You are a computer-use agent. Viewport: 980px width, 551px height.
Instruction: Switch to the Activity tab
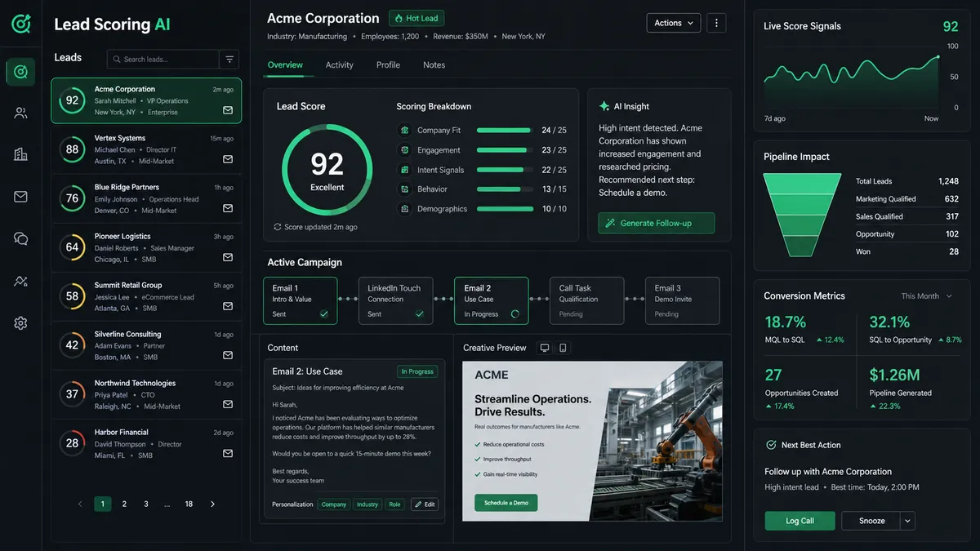click(340, 65)
